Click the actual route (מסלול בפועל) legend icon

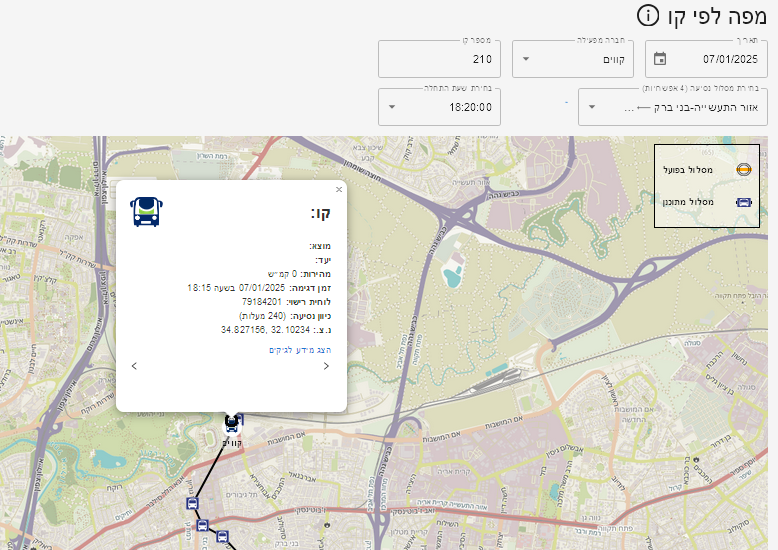pyautogui.click(x=744, y=170)
